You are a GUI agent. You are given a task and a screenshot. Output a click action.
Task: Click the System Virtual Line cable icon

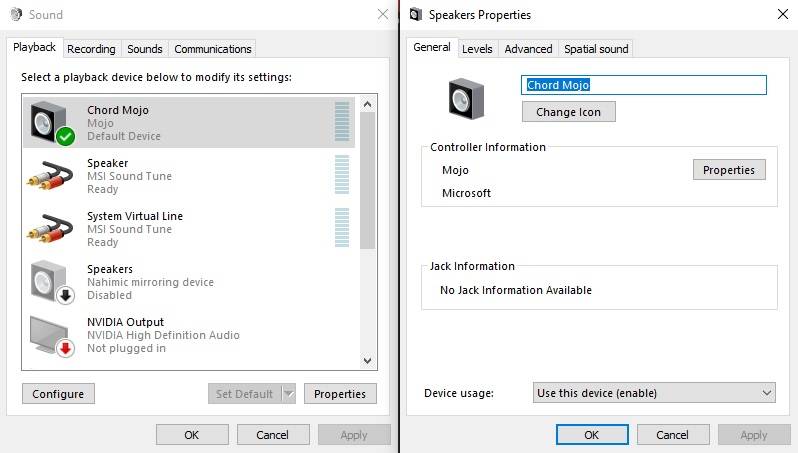[x=50, y=229]
